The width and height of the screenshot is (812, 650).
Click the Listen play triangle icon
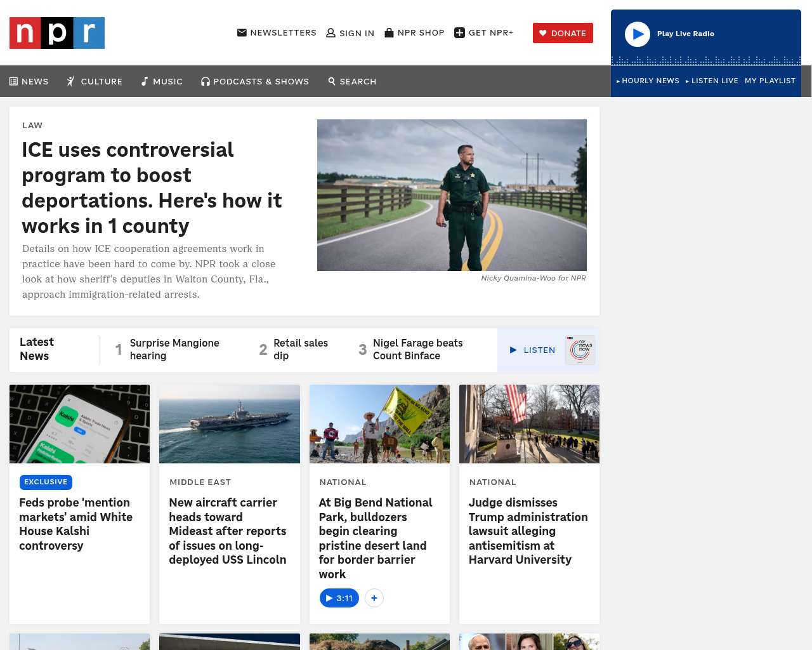click(514, 350)
